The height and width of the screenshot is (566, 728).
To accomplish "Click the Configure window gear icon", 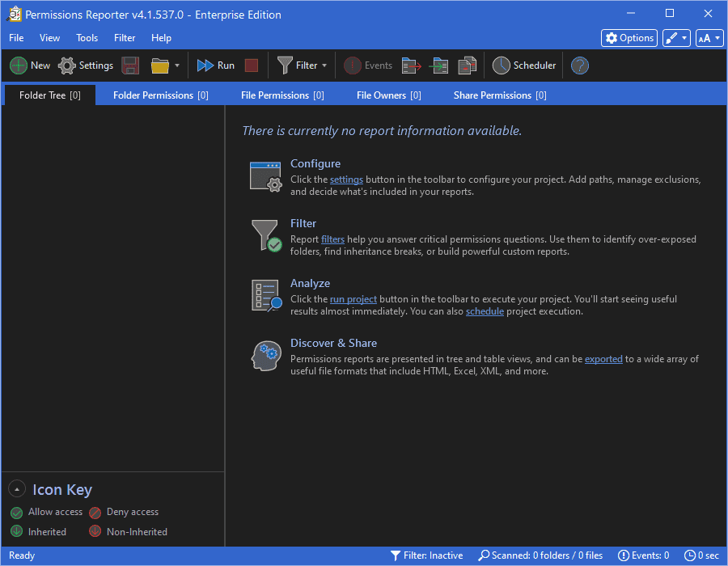I will click(265, 177).
